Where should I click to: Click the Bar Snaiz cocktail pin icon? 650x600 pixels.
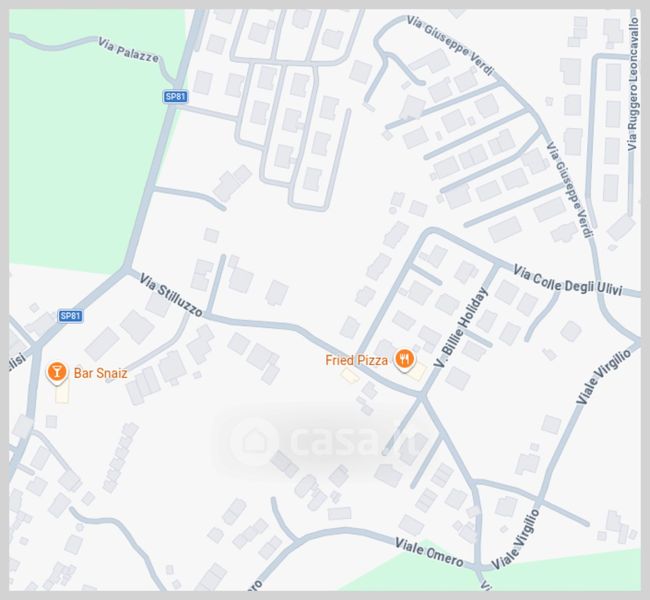(x=57, y=372)
